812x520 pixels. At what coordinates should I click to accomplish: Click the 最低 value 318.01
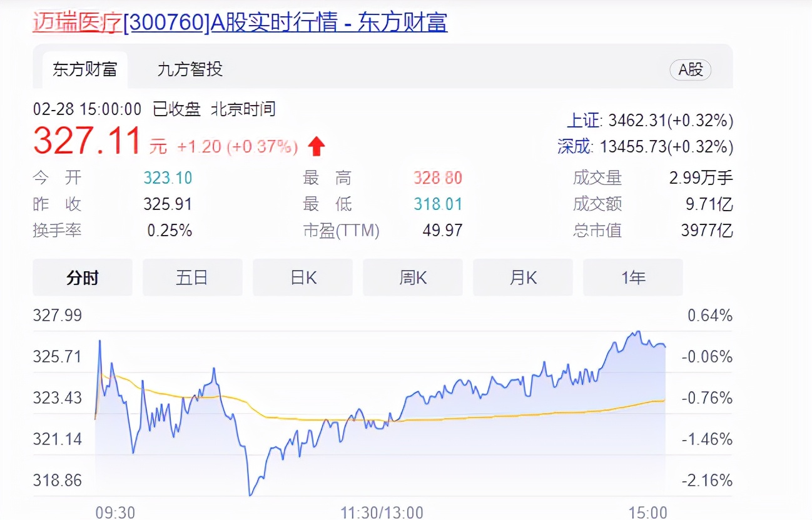click(x=438, y=204)
